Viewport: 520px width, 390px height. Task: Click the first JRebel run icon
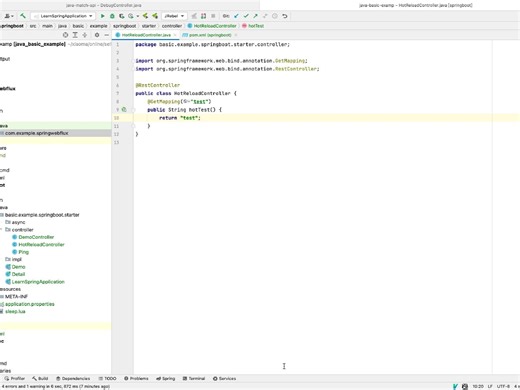(x=145, y=16)
